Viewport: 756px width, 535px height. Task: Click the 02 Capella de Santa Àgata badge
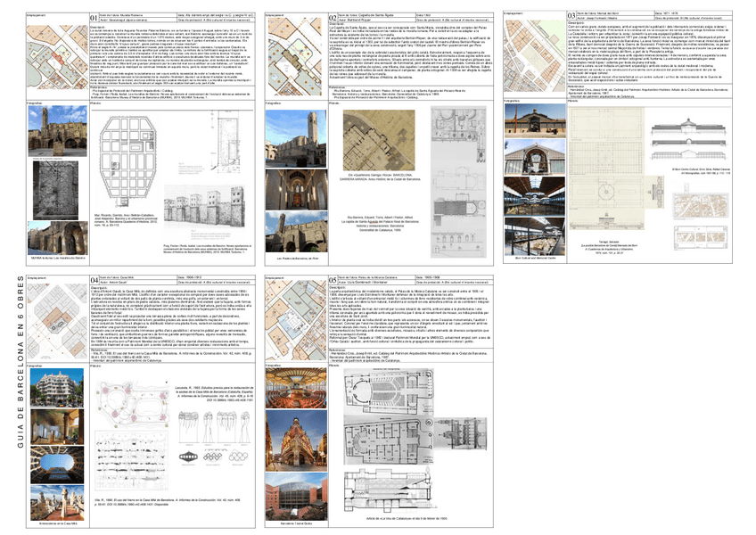pos(332,17)
